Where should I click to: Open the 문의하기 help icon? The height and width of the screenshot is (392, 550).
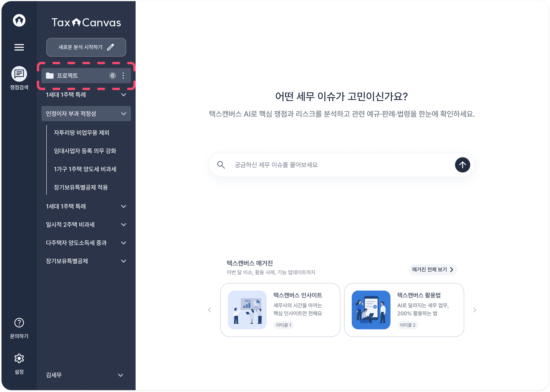pos(19,323)
